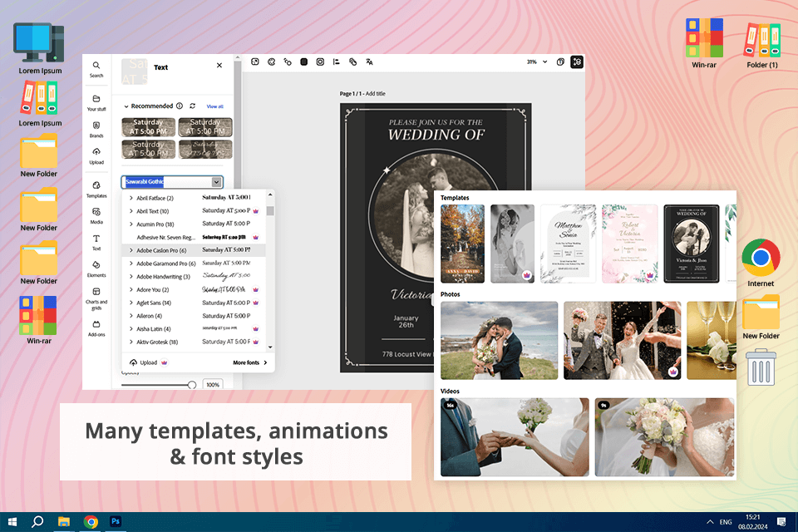Open the Upload panel in the sidebar
The image size is (798, 532).
pyautogui.click(x=96, y=155)
